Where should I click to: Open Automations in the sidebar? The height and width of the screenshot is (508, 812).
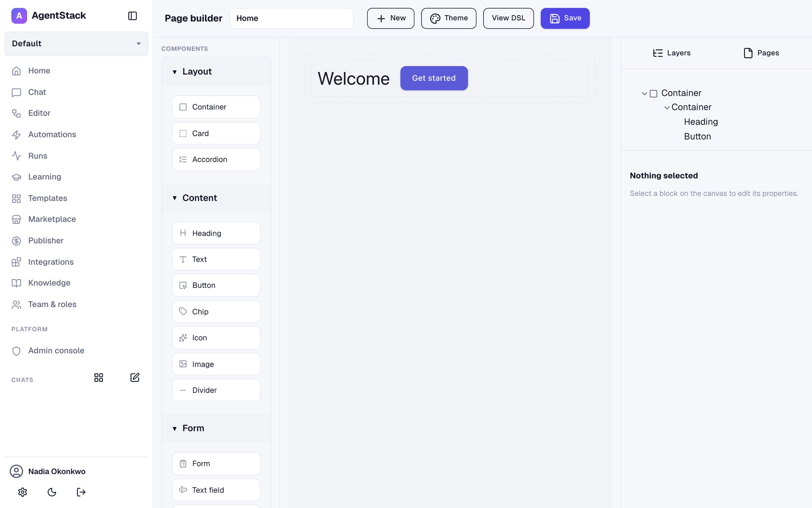pyautogui.click(x=76, y=134)
